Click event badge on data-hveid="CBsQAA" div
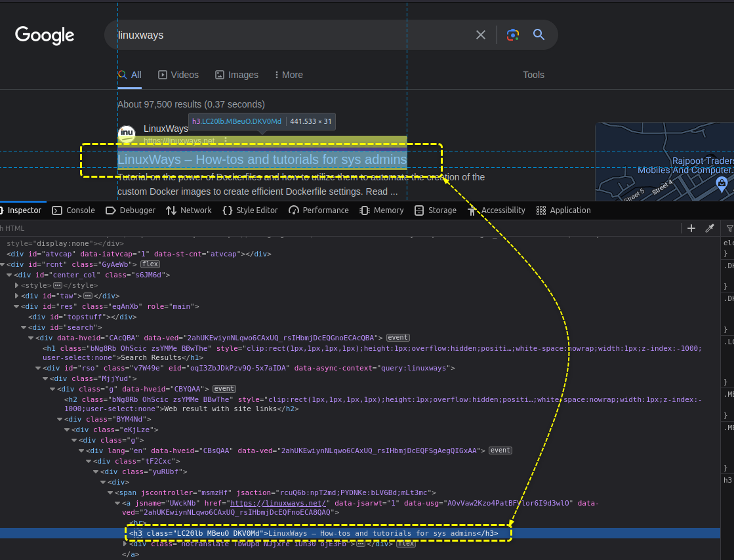This screenshot has height=560, width=734. pyautogui.click(x=500, y=450)
